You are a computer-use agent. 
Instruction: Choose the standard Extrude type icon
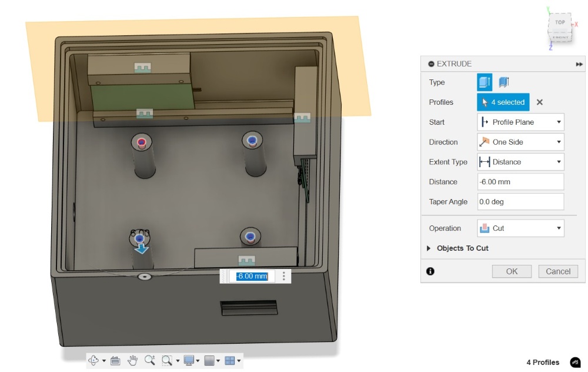[x=485, y=82]
